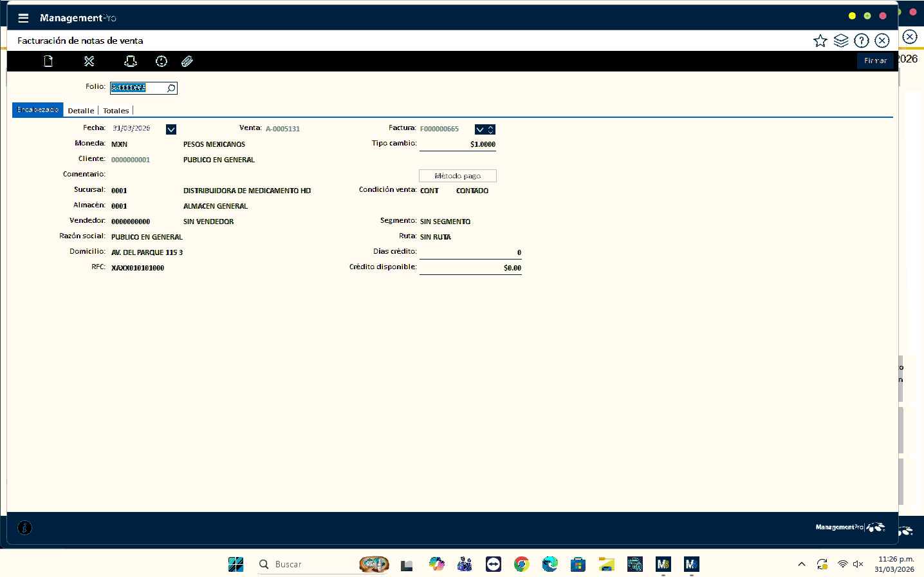
Task: Switch to the Detalle tab
Action: 81,111
